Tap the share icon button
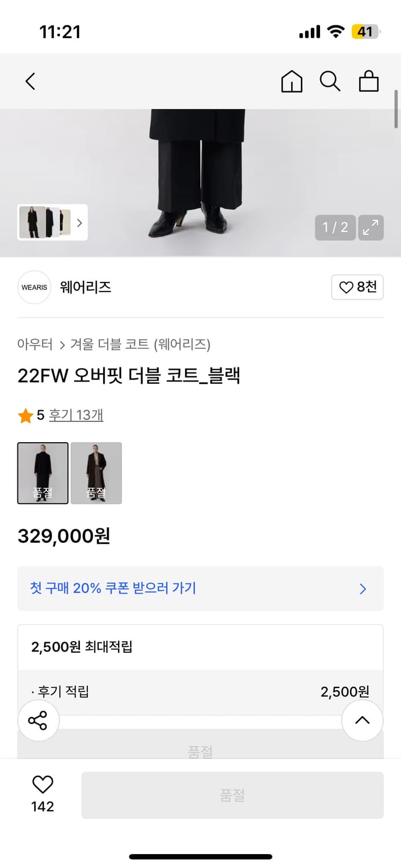The image size is (401, 868). 38,720
